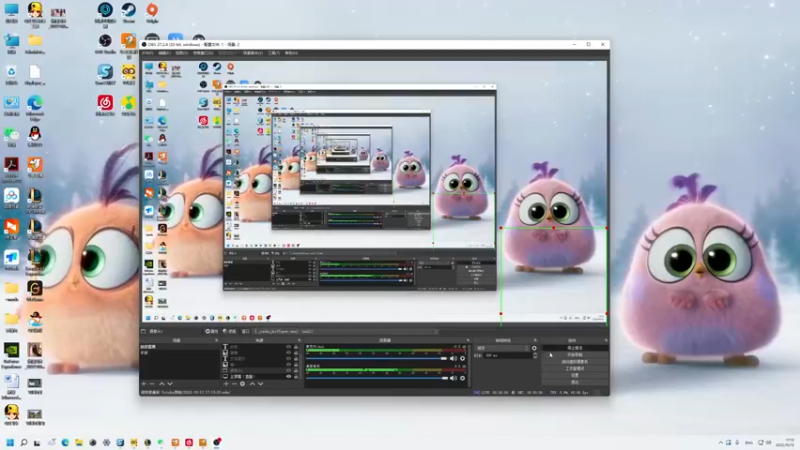Lock the window capture source
The width and height of the screenshot is (800, 450).
pos(296,370)
